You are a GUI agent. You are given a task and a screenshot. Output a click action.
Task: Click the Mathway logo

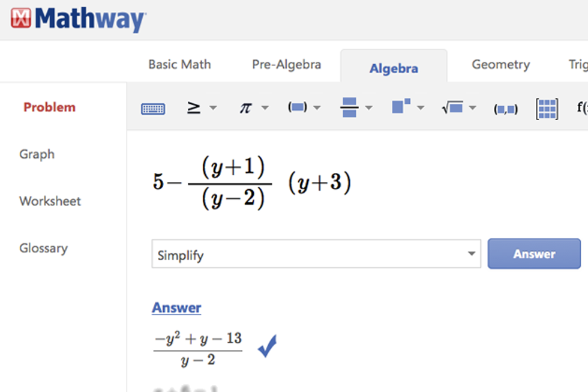click(x=78, y=19)
